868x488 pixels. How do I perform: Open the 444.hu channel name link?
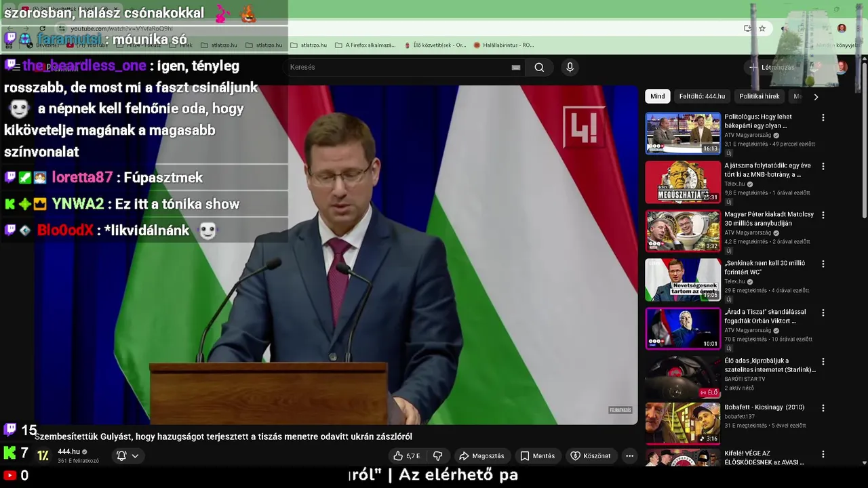tap(68, 451)
